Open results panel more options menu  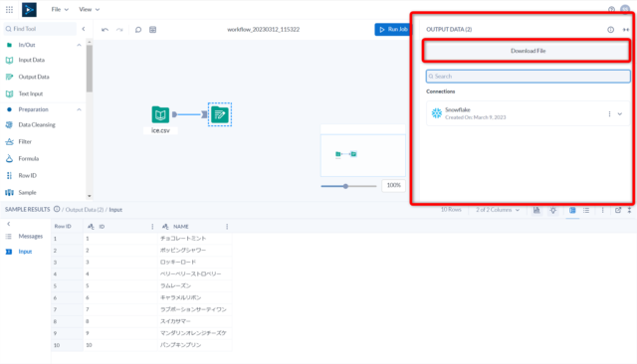pos(603,210)
